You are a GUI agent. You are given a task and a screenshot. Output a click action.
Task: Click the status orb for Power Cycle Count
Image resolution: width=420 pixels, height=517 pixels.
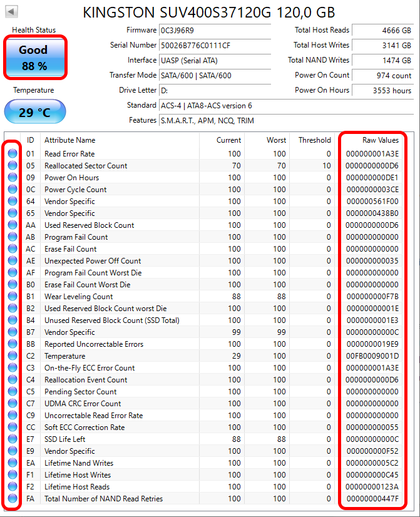[13, 189]
